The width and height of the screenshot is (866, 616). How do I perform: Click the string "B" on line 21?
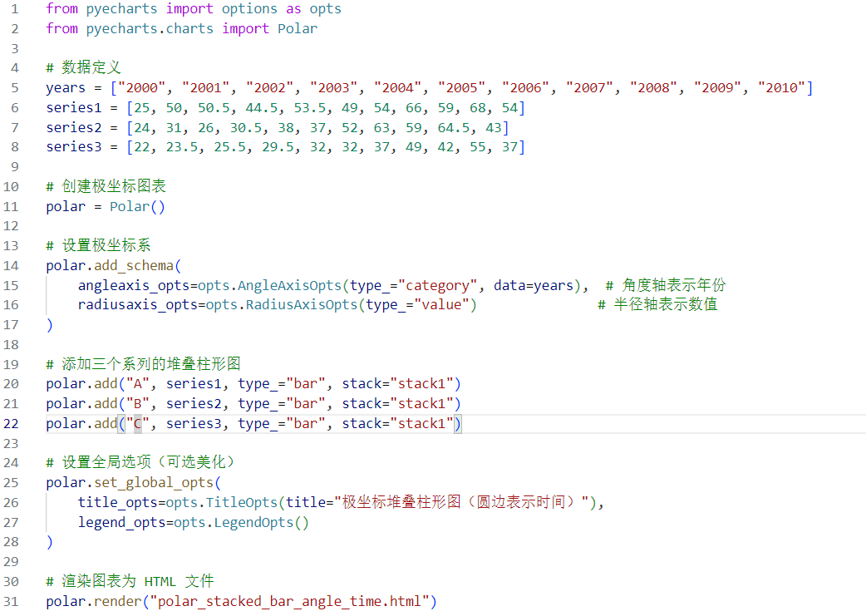pyautogui.click(x=137, y=404)
